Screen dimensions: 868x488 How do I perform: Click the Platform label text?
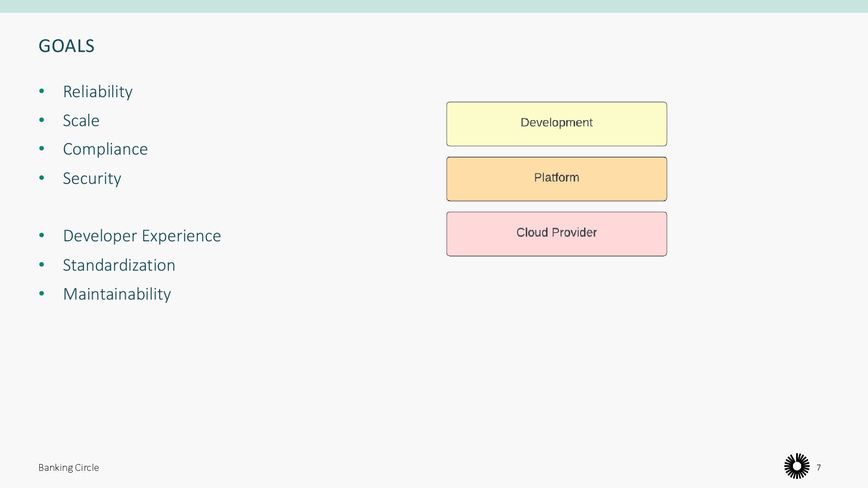[x=557, y=178]
